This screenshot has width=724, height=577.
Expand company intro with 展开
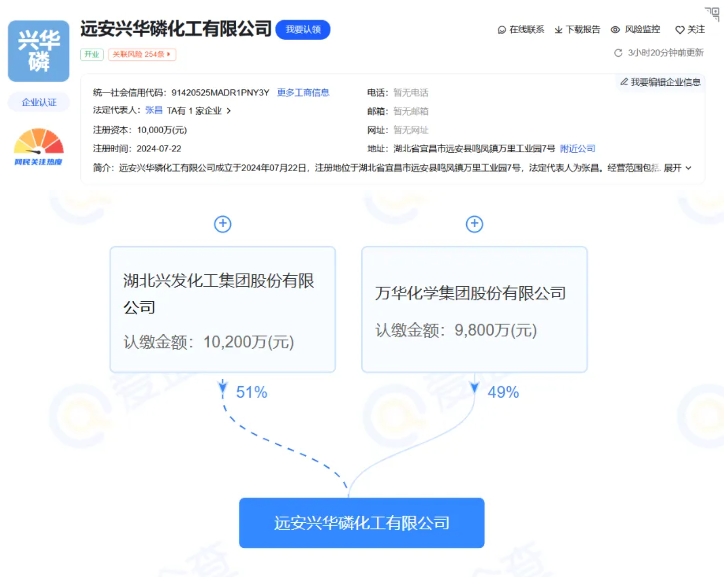click(677, 168)
